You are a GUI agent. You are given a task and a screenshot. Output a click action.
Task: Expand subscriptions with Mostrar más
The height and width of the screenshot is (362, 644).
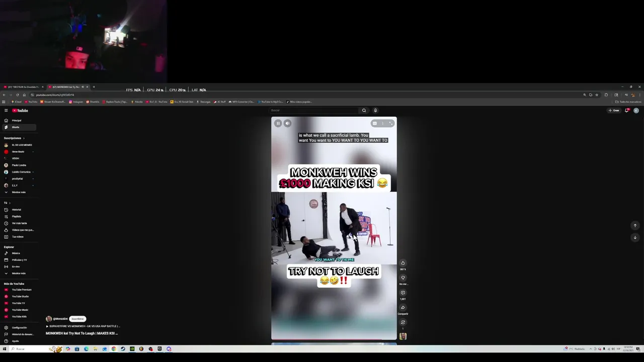click(19, 192)
